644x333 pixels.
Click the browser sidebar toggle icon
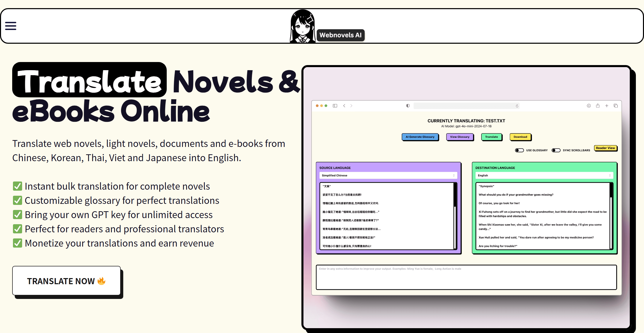pyautogui.click(x=335, y=106)
